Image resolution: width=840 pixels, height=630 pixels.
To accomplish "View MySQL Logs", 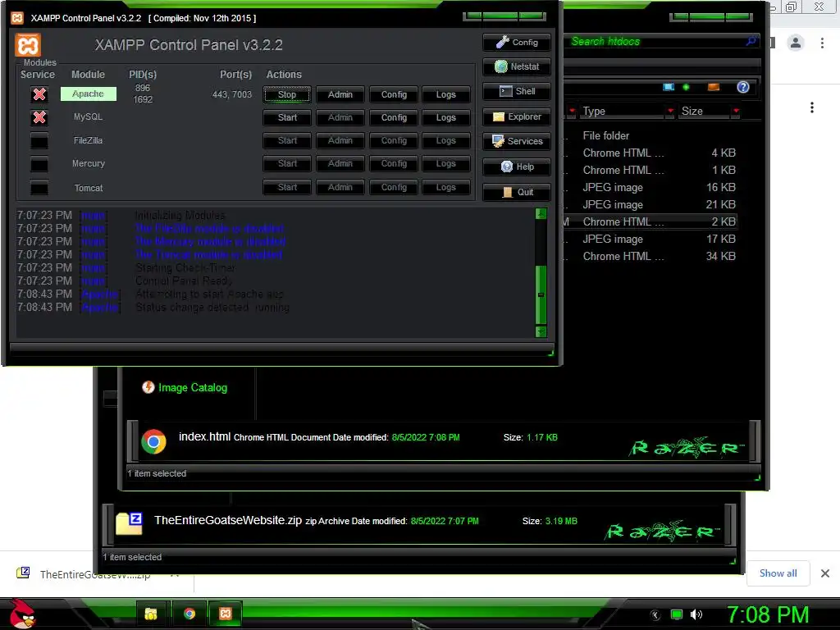I will click(x=445, y=117).
